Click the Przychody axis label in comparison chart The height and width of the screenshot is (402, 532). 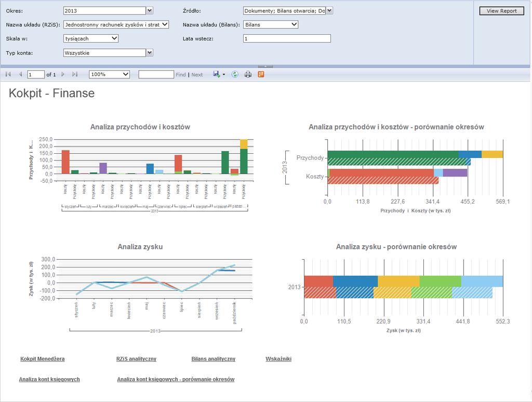tap(310, 158)
